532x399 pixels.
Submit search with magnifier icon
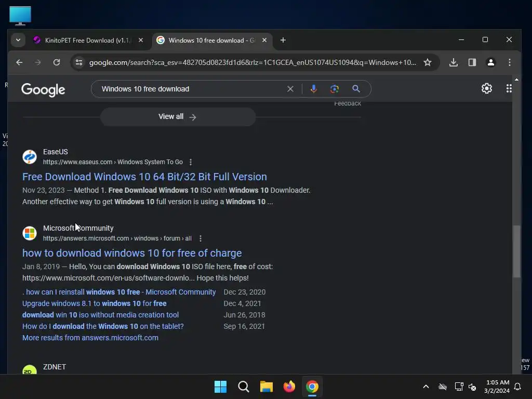click(356, 89)
